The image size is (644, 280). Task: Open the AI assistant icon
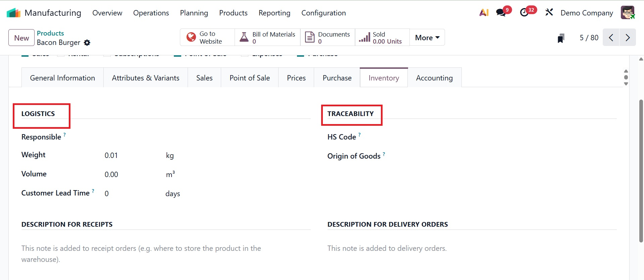pyautogui.click(x=484, y=13)
